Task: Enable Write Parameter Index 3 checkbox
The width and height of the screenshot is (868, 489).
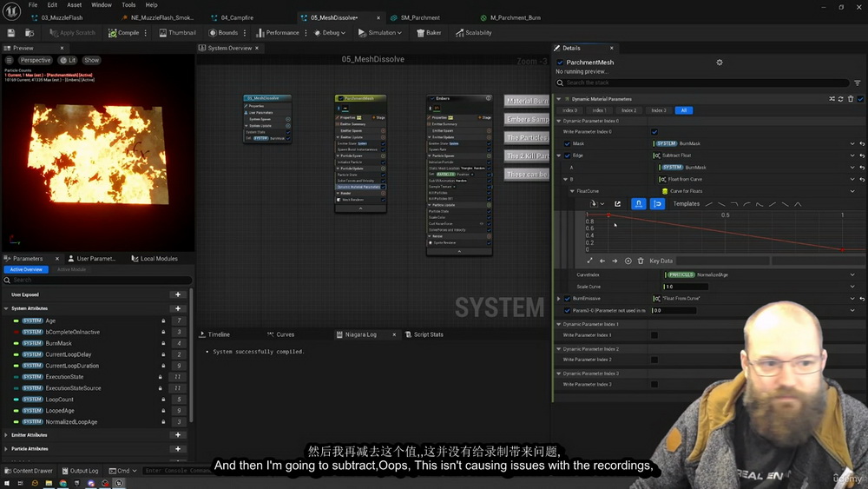Action: (x=654, y=384)
